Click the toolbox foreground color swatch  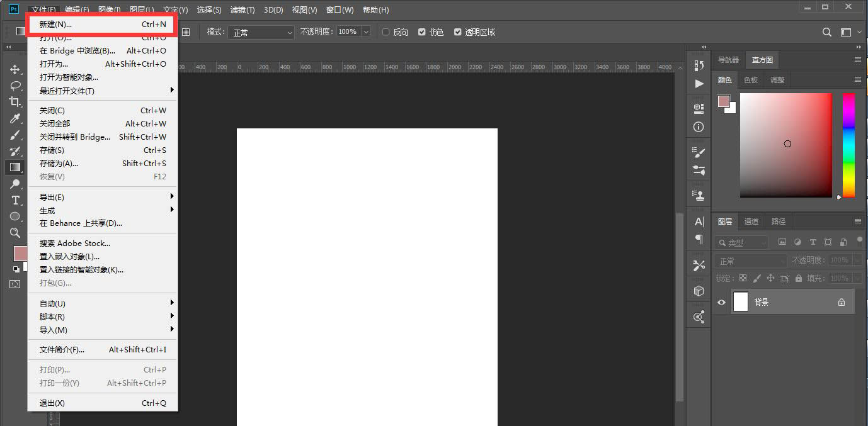[x=20, y=254]
